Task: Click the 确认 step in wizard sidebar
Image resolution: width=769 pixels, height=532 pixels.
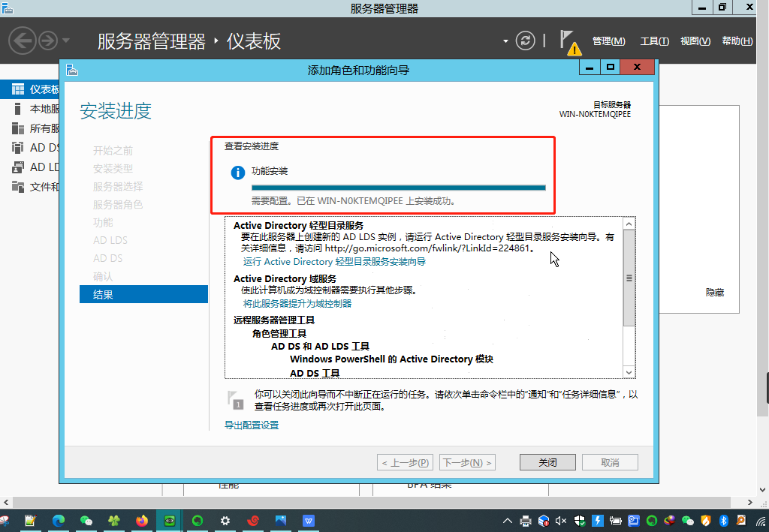Action: tap(103, 276)
